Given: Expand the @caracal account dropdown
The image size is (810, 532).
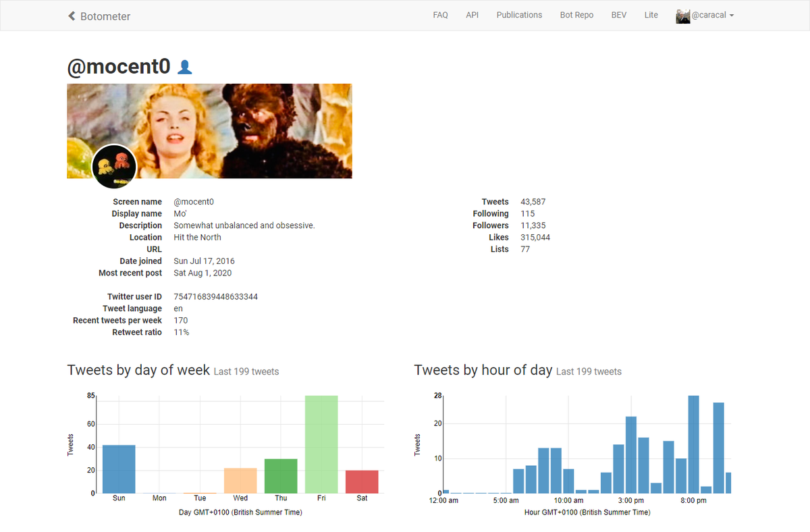Looking at the screenshot, I should [x=713, y=15].
